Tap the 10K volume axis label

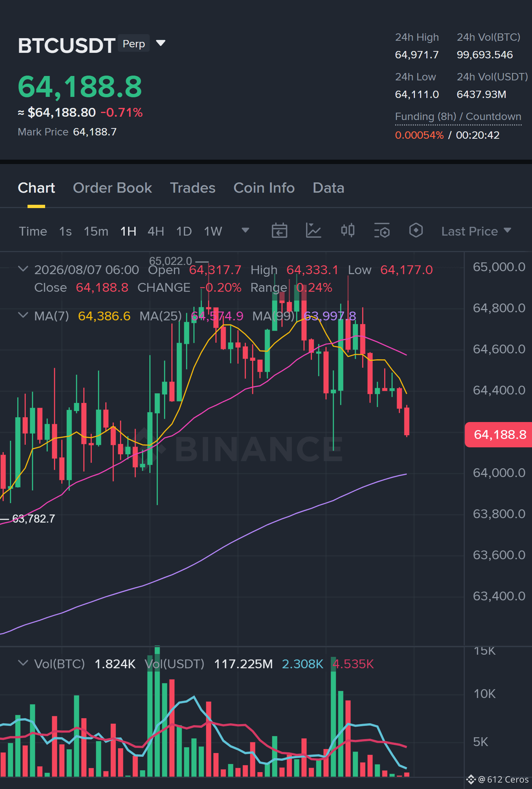tap(484, 694)
